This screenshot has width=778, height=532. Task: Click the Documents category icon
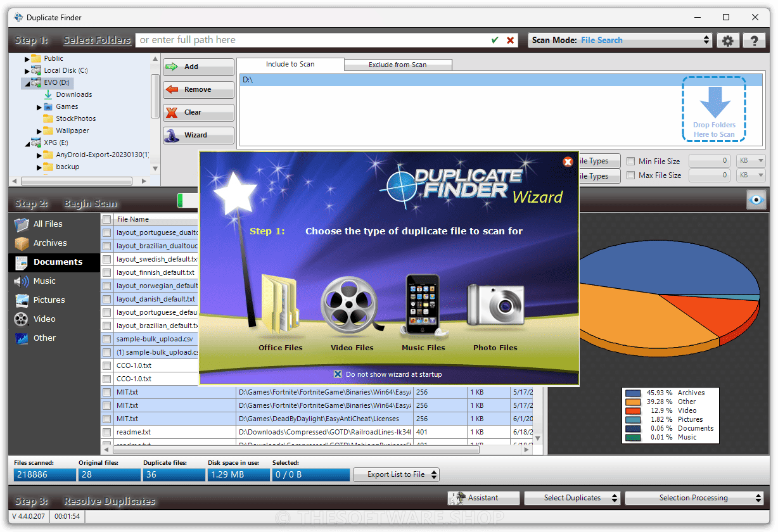click(22, 262)
